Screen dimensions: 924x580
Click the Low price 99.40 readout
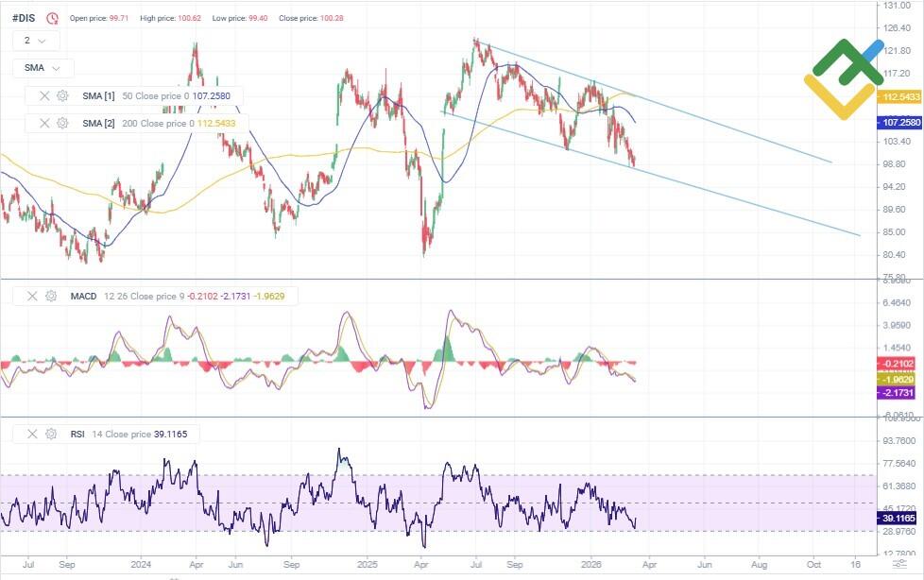[240, 18]
